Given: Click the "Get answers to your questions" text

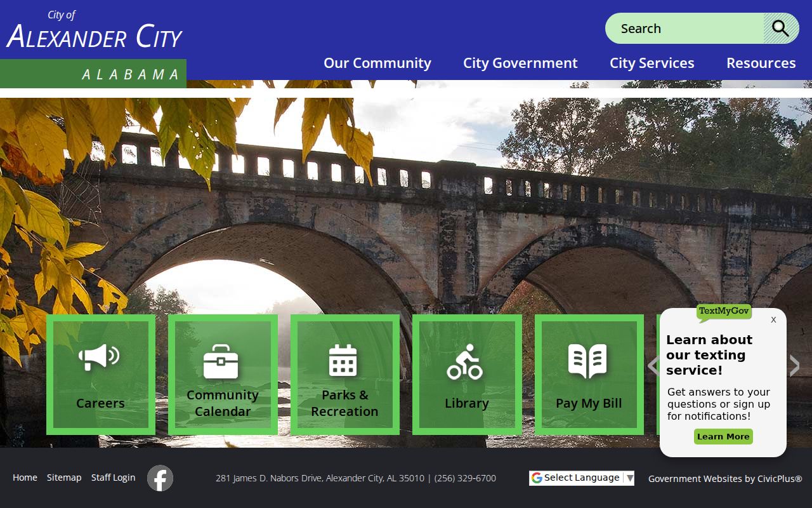Looking at the screenshot, I should tap(719, 404).
